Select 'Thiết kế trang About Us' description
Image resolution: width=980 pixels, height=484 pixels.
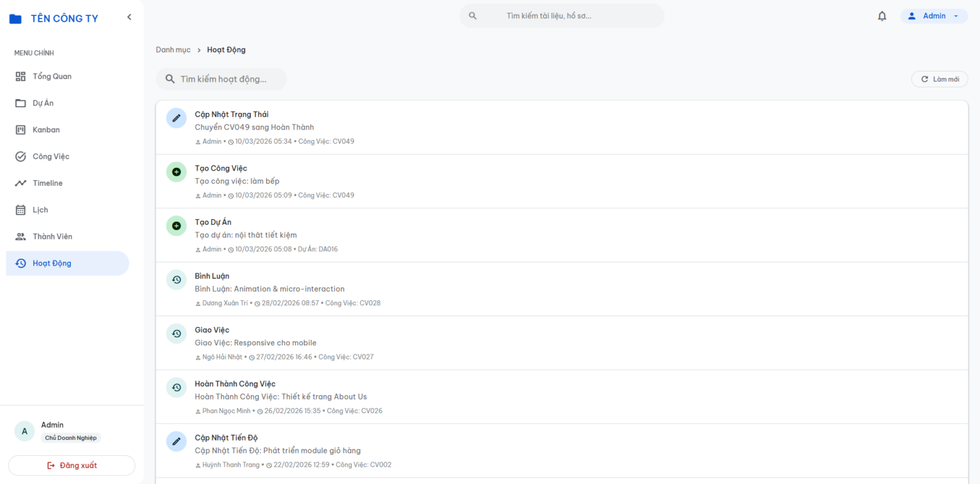(324, 397)
